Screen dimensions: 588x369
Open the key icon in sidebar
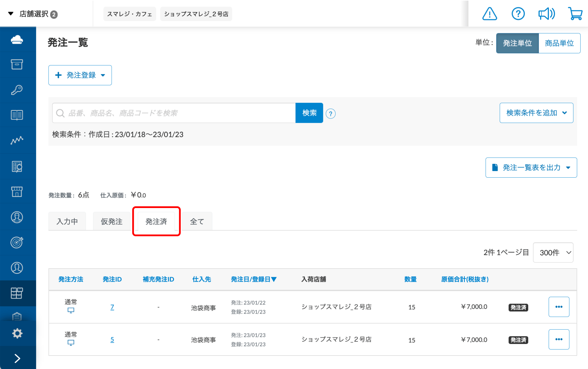tap(17, 90)
